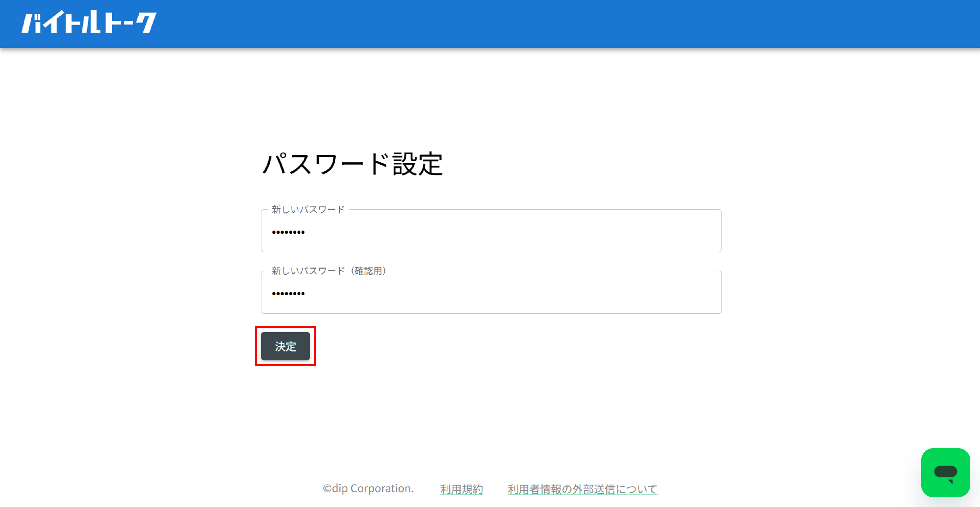Open the 利用規約 link

coord(461,489)
